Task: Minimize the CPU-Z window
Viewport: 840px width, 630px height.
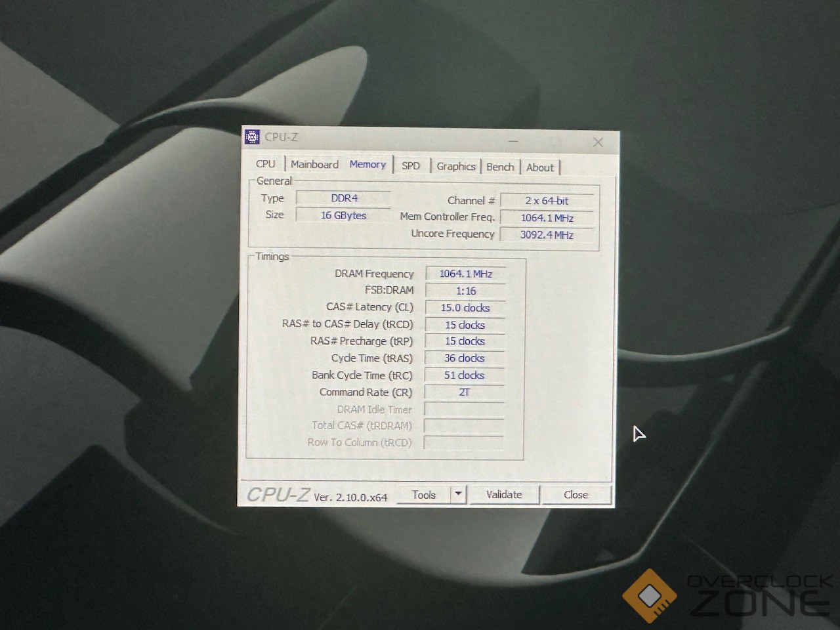Action: point(513,140)
